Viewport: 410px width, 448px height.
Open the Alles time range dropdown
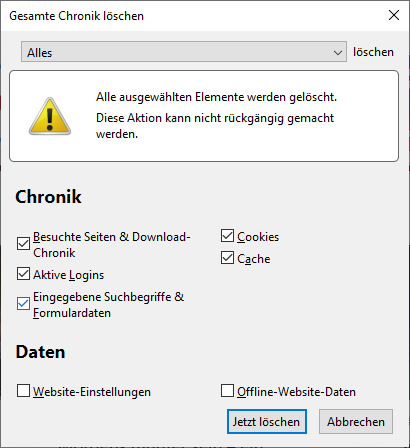(x=184, y=52)
